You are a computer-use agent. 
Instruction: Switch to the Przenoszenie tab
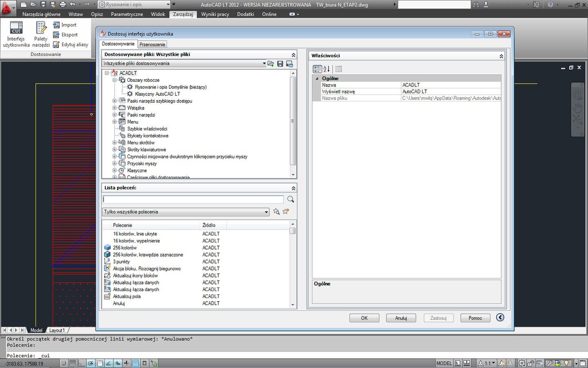coord(152,44)
